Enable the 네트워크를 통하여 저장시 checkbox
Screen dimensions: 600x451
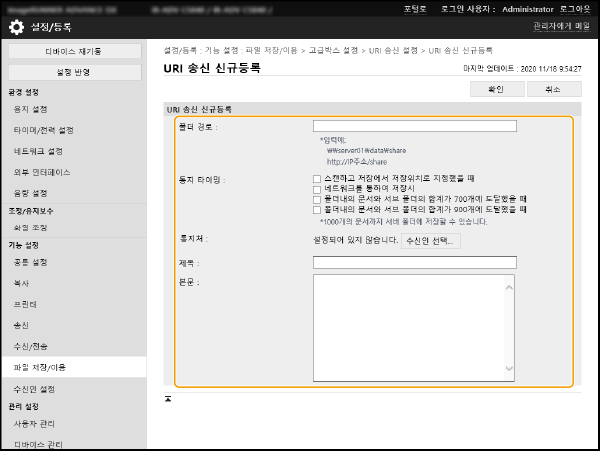pos(317,189)
